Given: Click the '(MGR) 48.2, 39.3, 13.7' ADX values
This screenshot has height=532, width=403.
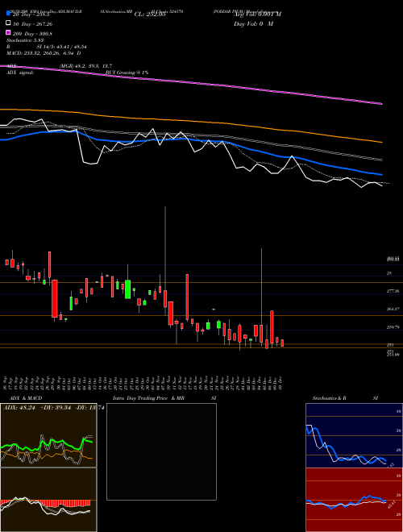Looking at the screenshot, I should pyautogui.click(x=86, y=66).
